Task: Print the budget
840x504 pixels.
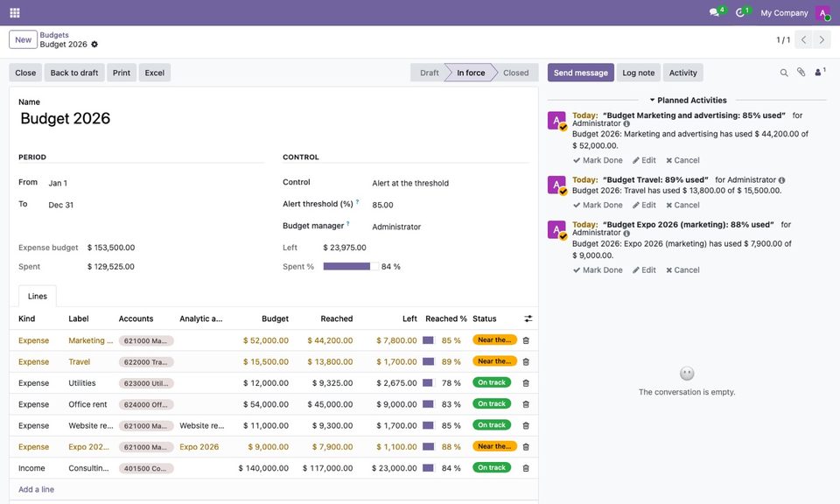Action: 122,73
